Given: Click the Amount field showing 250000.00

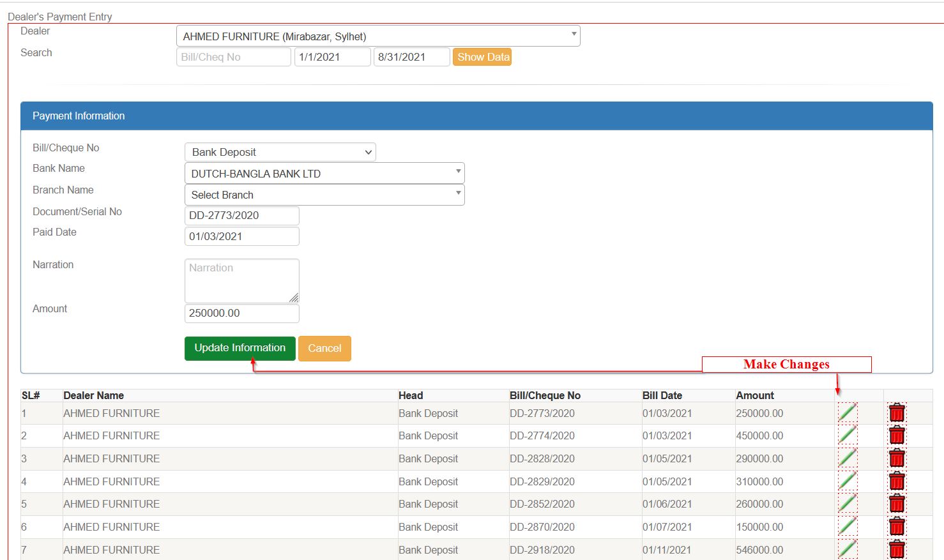Looking at the screenshot, I should [242, 314].
